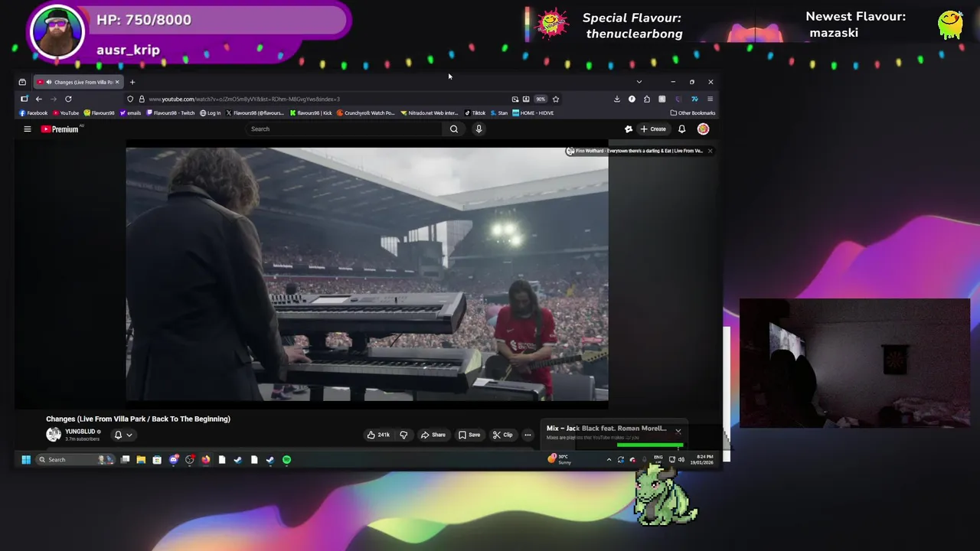Open the 'flavours98 | Kick' bookmark
Screen dimensions: 980x551
(311, 113)
